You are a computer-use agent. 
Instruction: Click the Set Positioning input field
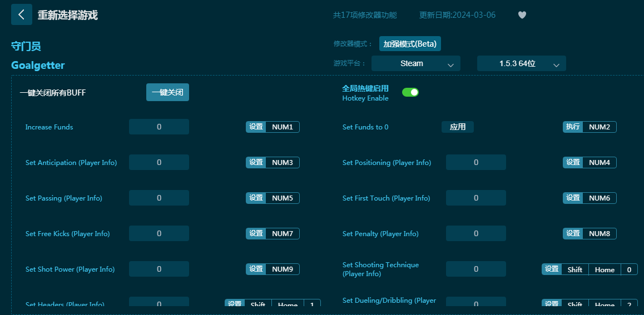click(x=476, y=163)
